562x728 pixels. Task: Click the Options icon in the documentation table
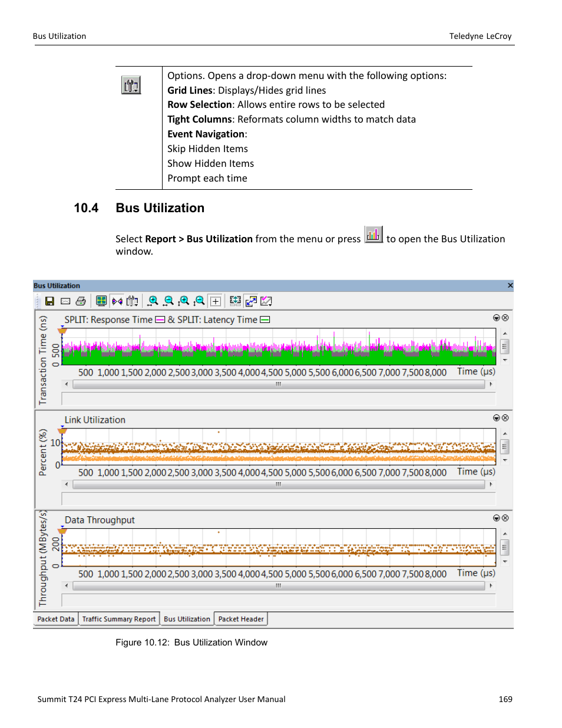(x=131, y=85)
